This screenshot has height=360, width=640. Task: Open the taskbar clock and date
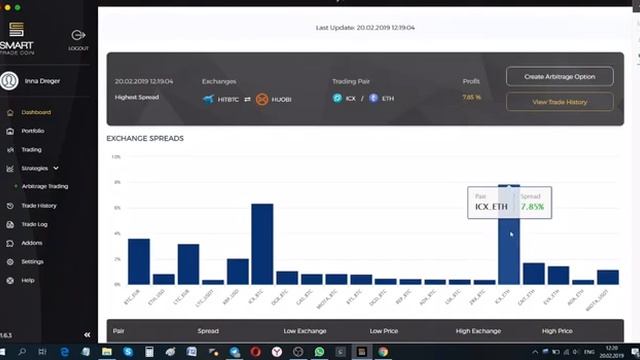tap(611, 352)
